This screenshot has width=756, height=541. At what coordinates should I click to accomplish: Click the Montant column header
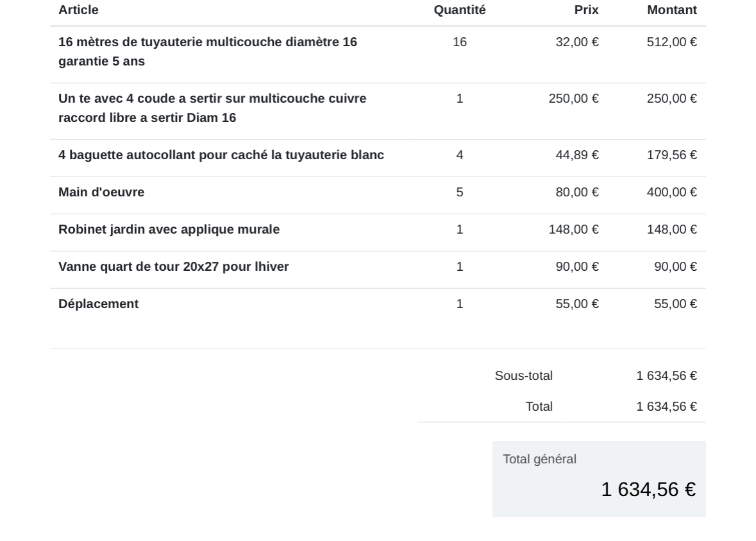point(671,10)
